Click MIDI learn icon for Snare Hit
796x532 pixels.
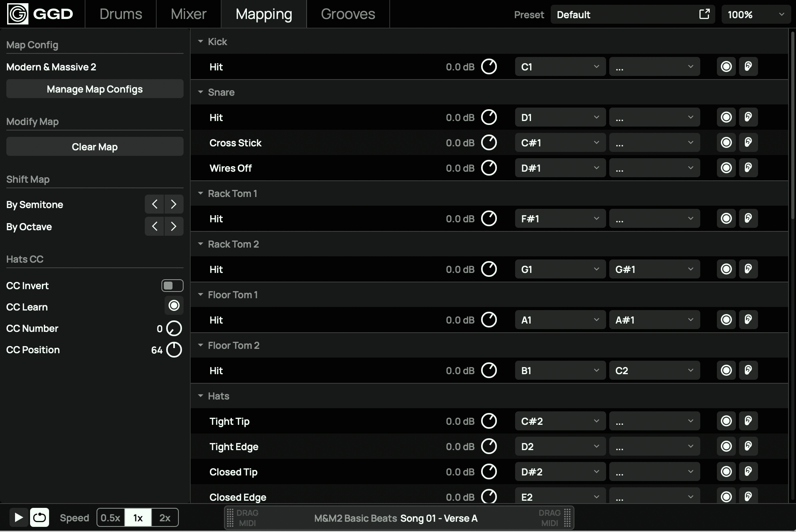pyautogui.click(x=726, y=117)
